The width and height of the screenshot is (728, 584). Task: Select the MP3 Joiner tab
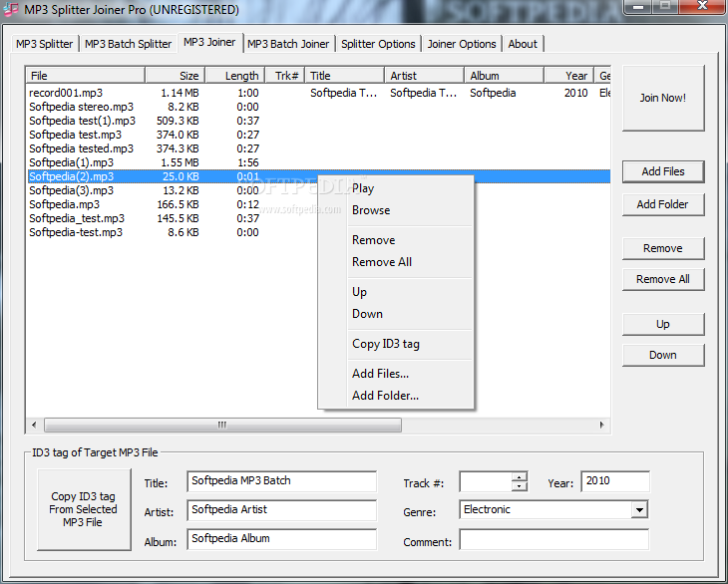(209, 42)
